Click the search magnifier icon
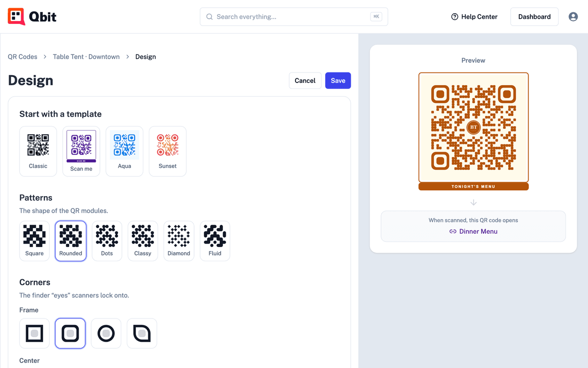 (x=209, y=16)
